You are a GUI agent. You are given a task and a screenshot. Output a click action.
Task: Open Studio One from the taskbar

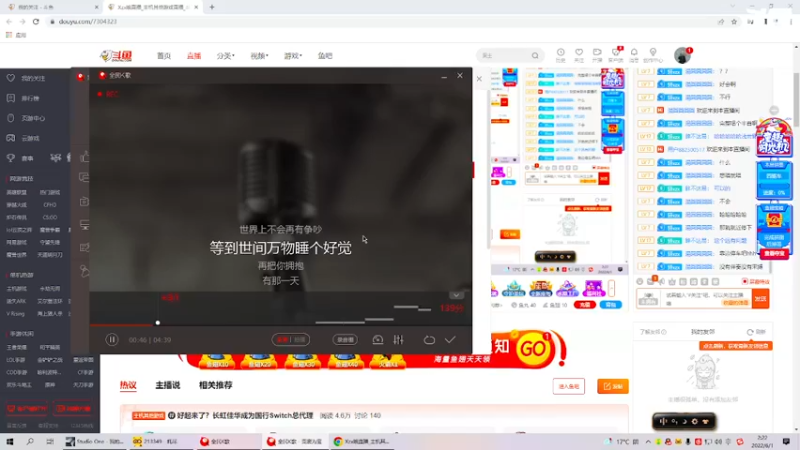(x=94, y=441)
